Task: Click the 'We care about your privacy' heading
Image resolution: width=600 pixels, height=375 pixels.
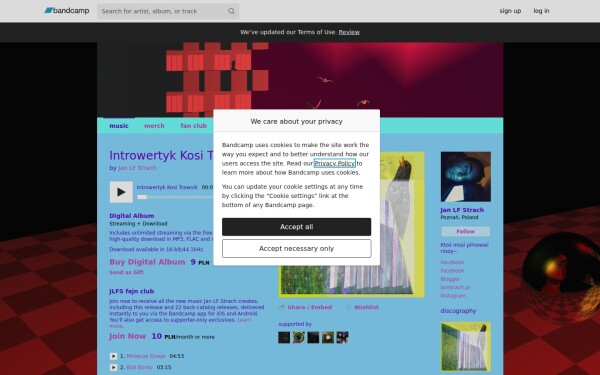Action: click(297, 121)
